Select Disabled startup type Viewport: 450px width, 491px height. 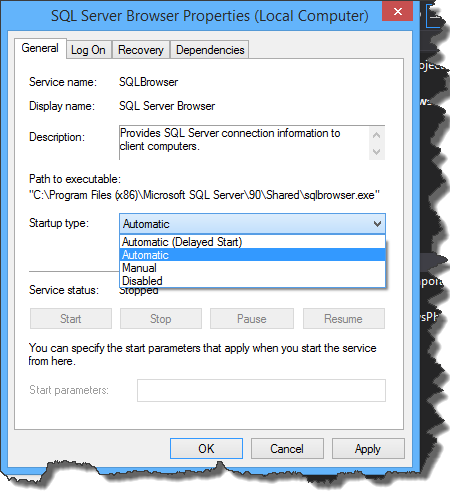click(252, 281)
